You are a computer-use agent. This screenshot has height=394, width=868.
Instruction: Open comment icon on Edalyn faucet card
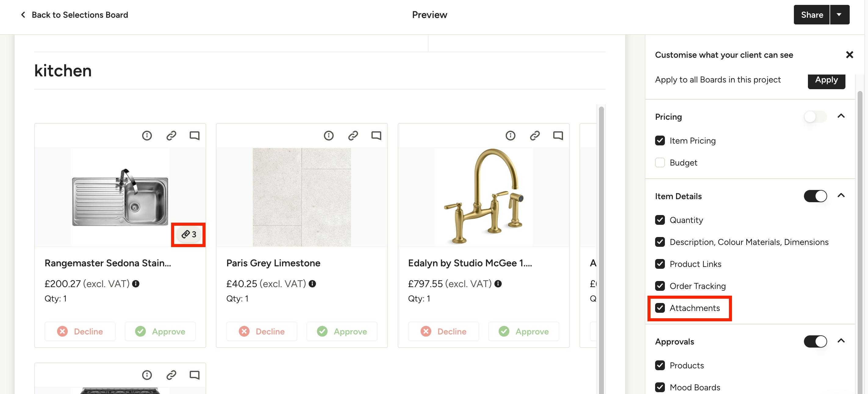coord(558,136)
